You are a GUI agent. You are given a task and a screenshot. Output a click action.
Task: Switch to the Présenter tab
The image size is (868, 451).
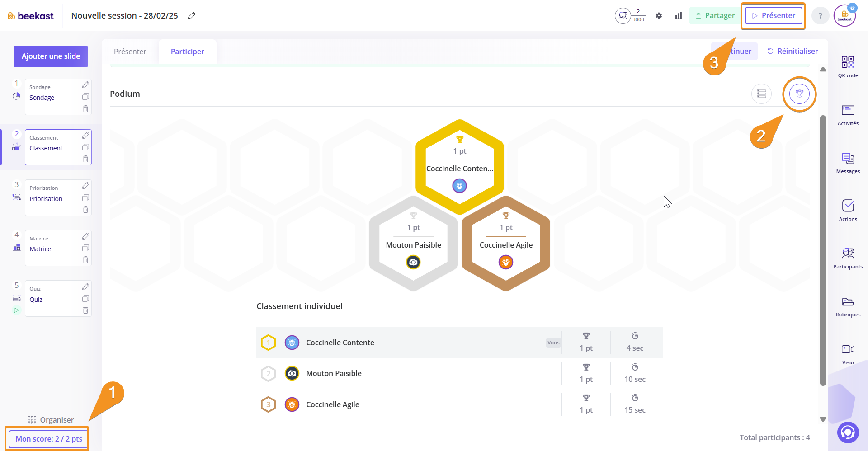click(x=130, y=52)
